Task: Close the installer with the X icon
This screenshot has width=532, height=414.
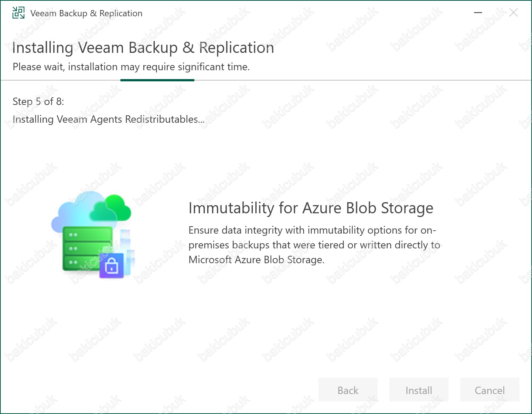Action: [513, 13]
